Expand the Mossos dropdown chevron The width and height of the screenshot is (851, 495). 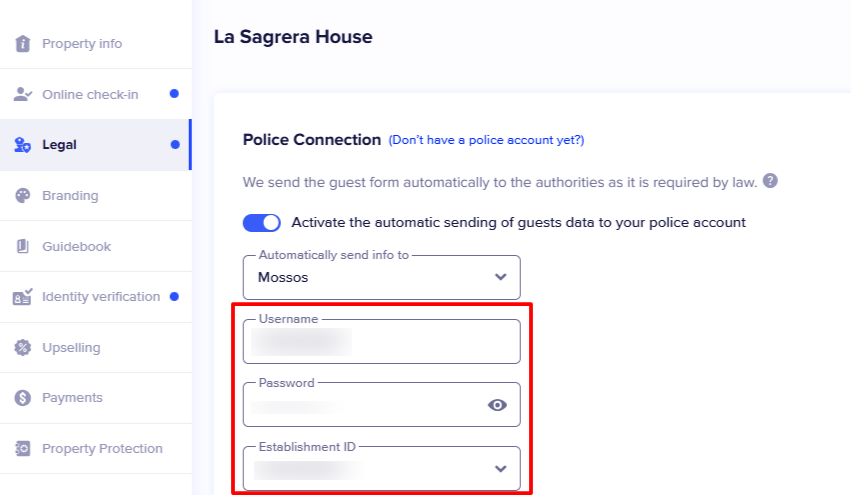[501, 277]
